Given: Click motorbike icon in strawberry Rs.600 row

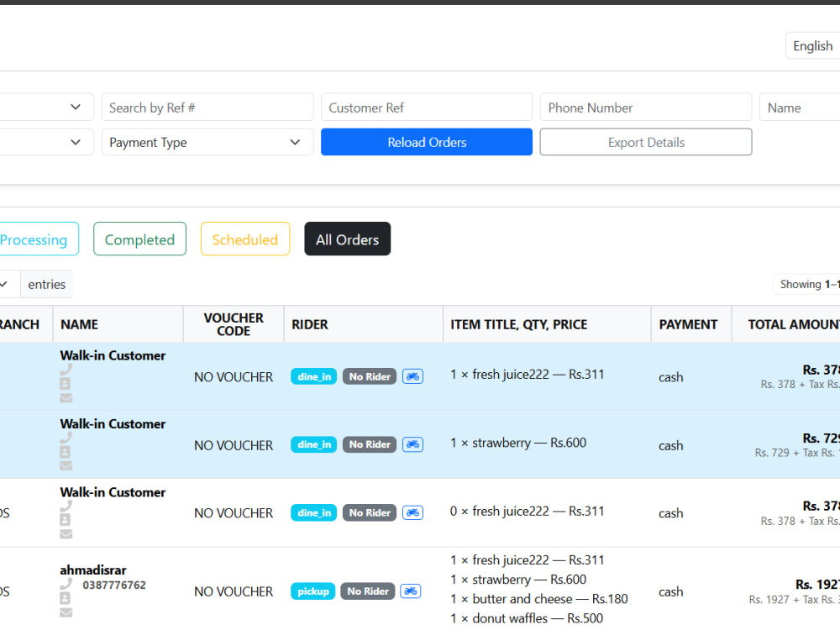Looking at the screenshot, I should coord(412,444).
